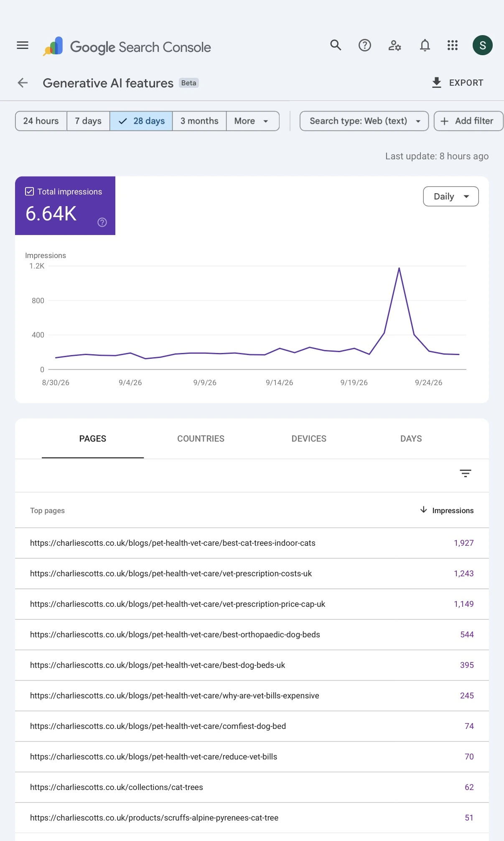Go back with the arrow icon
Image resolution: width=504 pixels, height=841 pixels.
(x=23, y=83)
